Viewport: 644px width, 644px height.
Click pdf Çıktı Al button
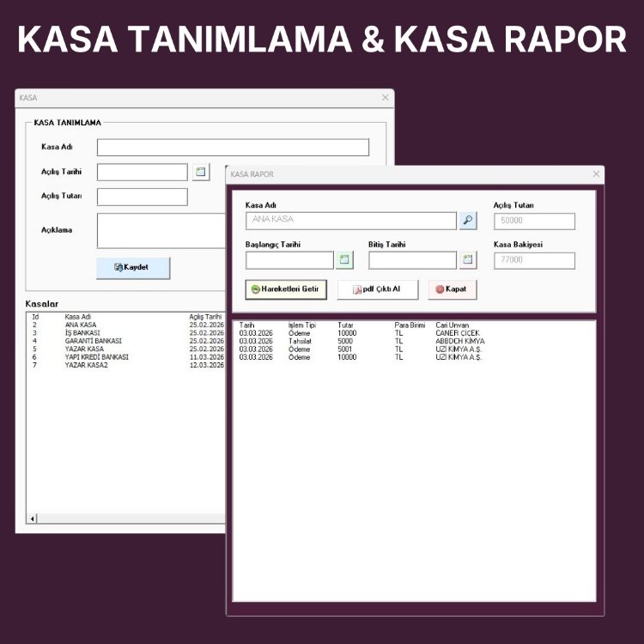pyautogui.click(x=378, y=289)
